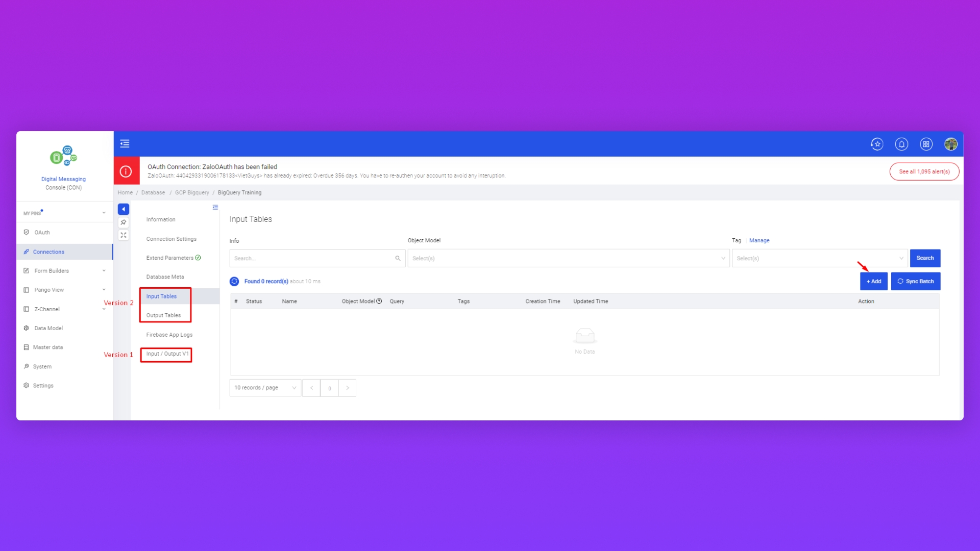
Task: Open the Output Tables submenu item
Action: click(x=163, y=315)
